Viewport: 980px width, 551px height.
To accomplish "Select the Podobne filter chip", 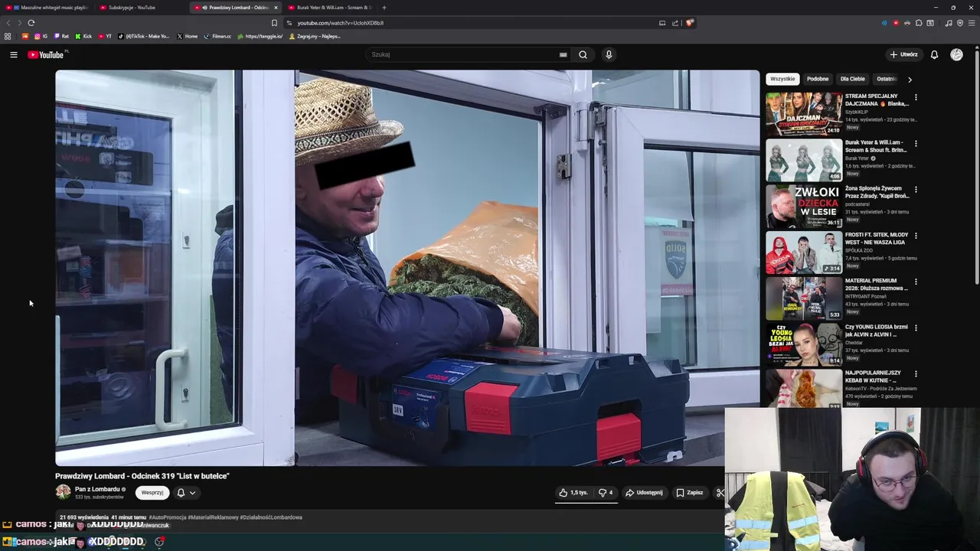I will tap(818, 79).
